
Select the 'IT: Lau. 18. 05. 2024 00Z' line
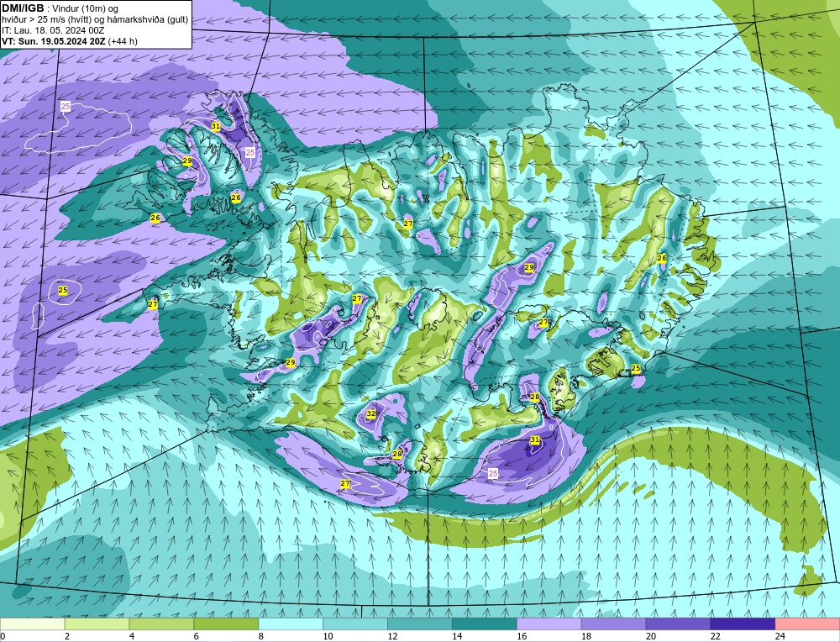(x=53, y=30)
